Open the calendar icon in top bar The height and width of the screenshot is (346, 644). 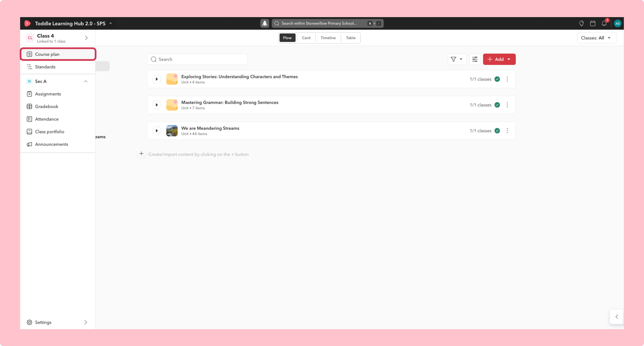[x=593, y=23]
